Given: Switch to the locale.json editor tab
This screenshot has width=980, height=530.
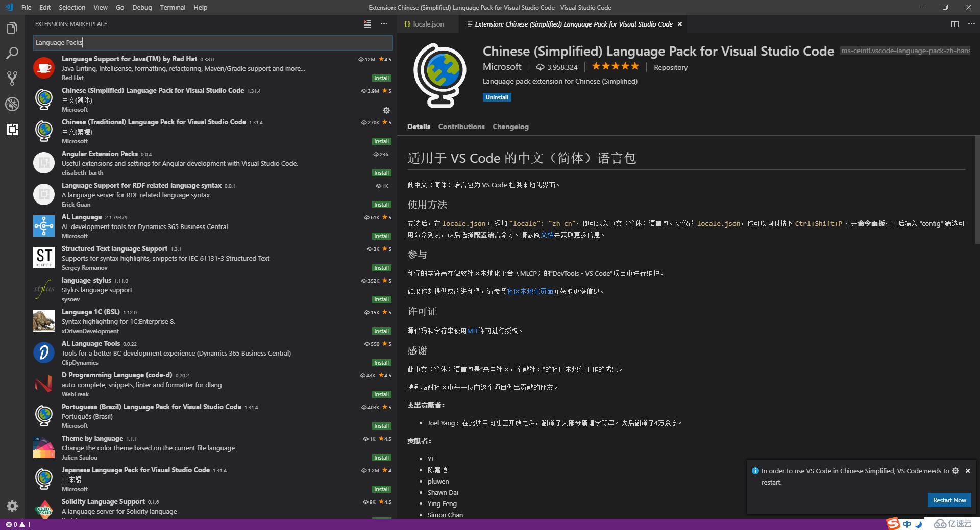Looking at the screenshot, I should click(428, 24).
